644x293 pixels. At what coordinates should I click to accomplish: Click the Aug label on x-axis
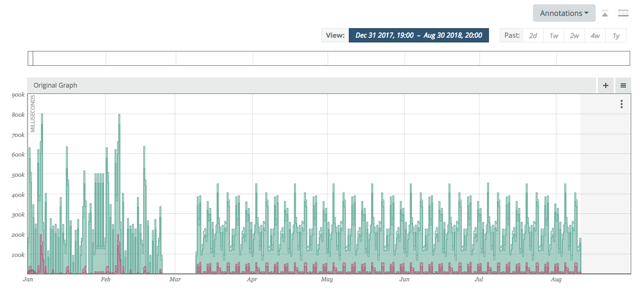point(556,279)
